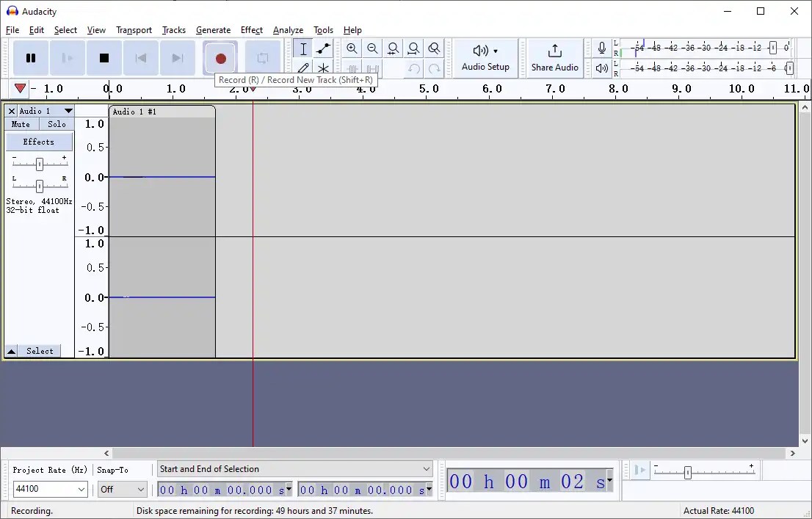
Task: Click the microphone record meter icon
Action: [602, 48]
